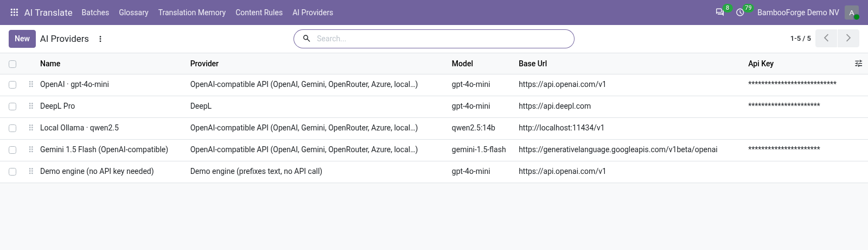Image resolution: width=868 pixels, height=250 pixels.
Task: Open Demo engine (no API key needed)
Action: tap(97, 171)
